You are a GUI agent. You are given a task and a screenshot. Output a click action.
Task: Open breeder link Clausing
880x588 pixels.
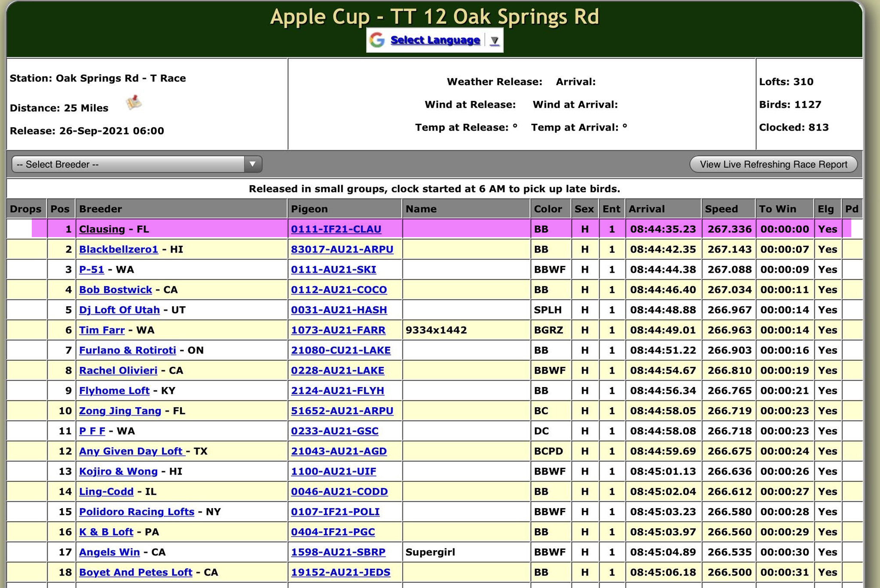pyautogui.click(x=102, y=229)
